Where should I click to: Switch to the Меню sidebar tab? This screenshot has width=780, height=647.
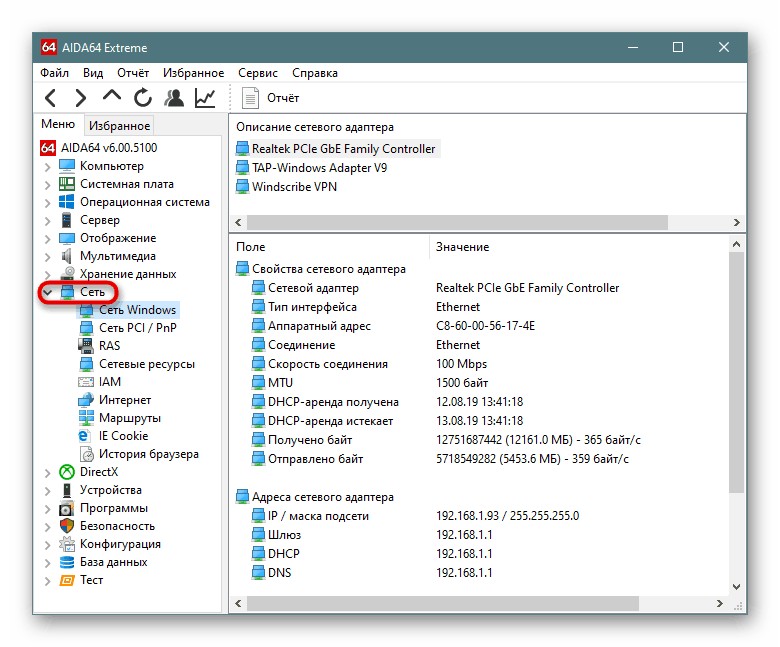click(58, 124)
